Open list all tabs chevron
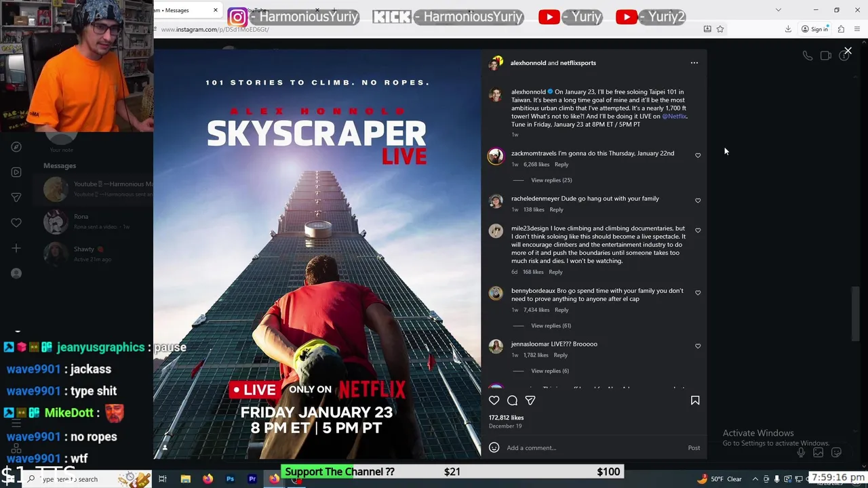The image size is (868, 488). point(778,10)
